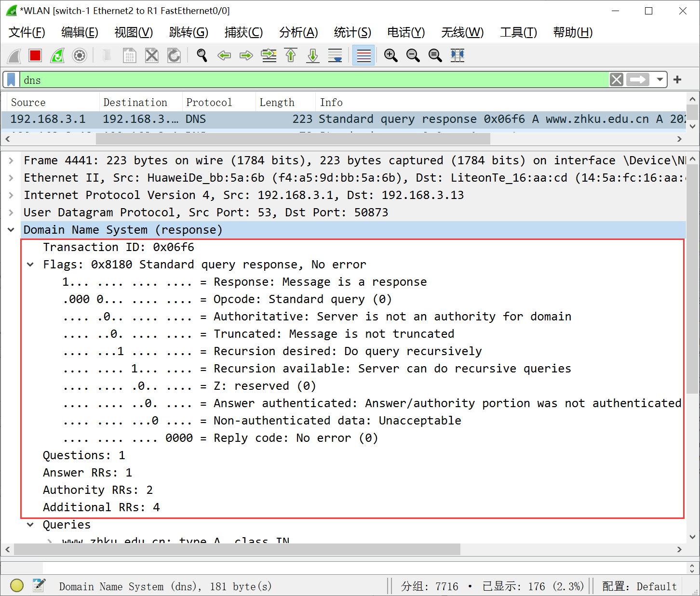Expand User Datagram Protocol node

11,212
